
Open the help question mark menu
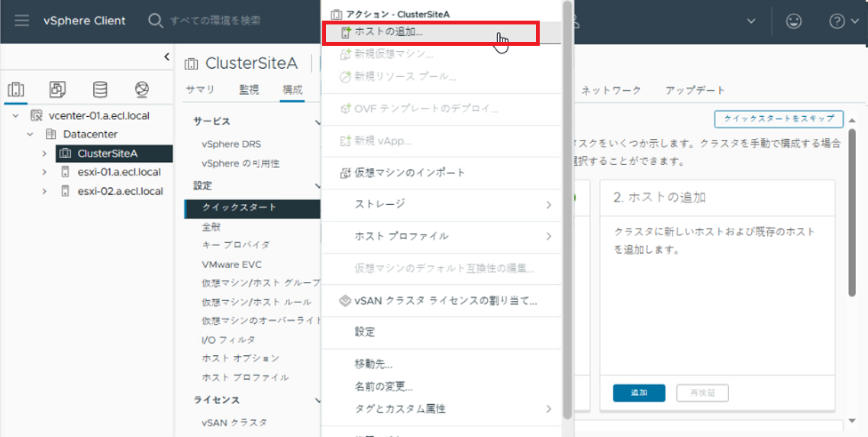click(x=837, y=21)
